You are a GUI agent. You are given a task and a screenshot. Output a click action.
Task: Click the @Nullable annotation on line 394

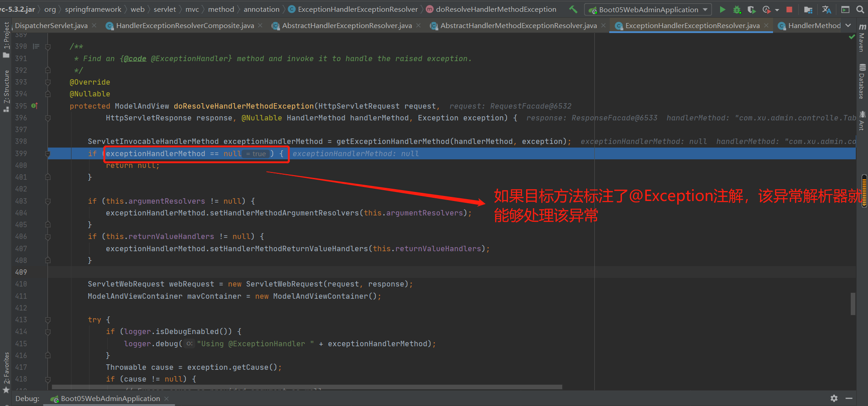90,94
